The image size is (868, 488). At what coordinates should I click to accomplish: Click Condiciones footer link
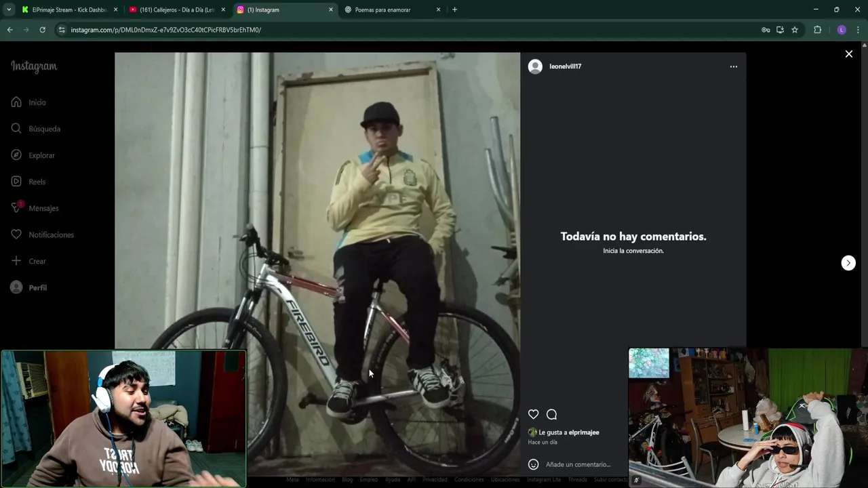coord(469,480)
